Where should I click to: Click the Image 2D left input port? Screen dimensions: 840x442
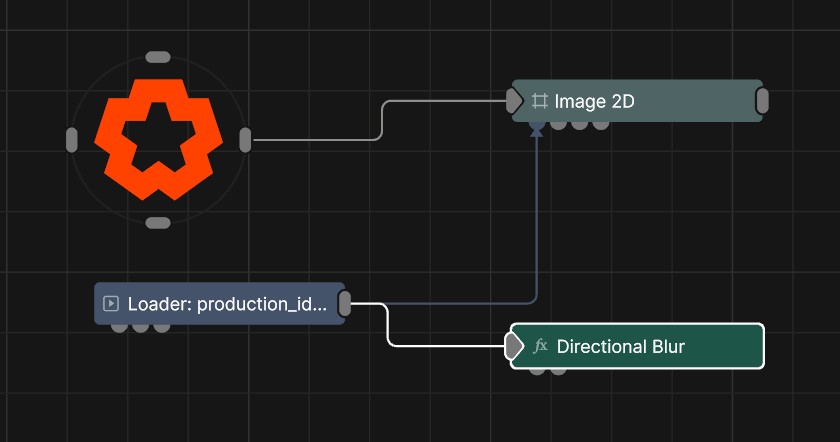(x=514, y=101)
